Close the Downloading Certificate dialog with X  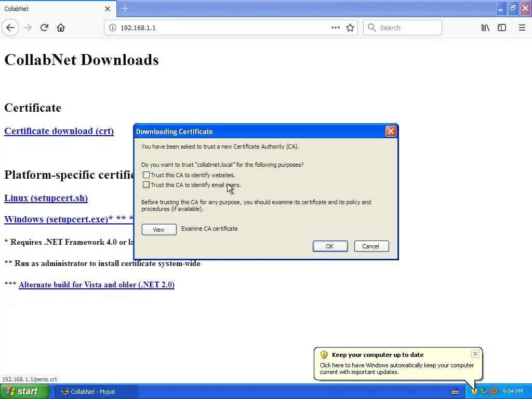391,131
